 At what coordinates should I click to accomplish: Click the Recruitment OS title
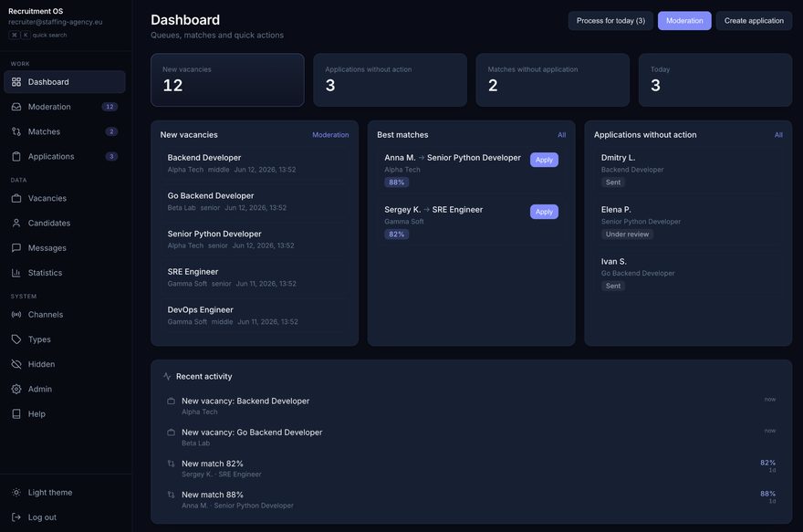point(36,11)
